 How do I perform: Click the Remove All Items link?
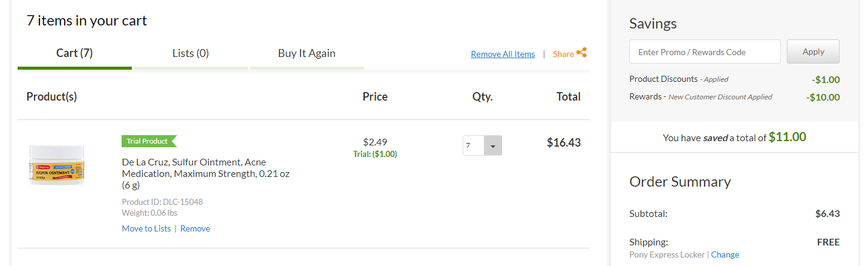point(503,54)
